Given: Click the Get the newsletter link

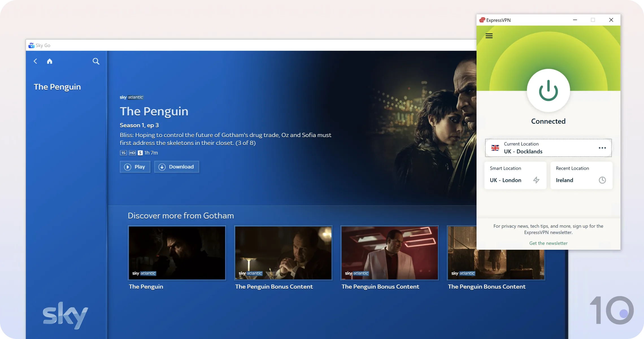Looking at the screenshot, I should 548,243.
